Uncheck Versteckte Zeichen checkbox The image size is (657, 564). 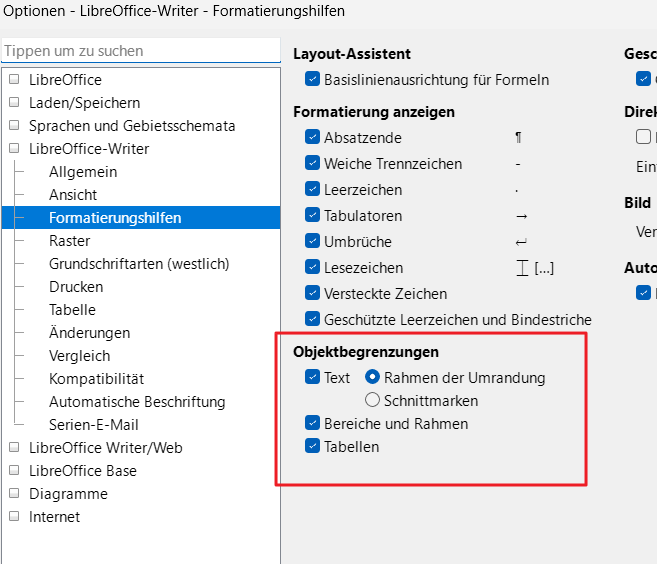click(x=313, y=294)
